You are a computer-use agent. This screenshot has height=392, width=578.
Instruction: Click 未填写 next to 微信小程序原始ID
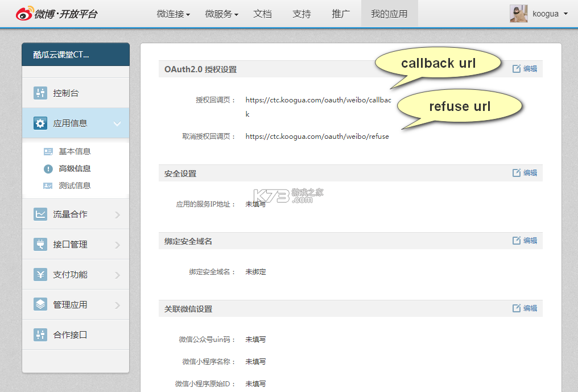(x=255, y=384)
